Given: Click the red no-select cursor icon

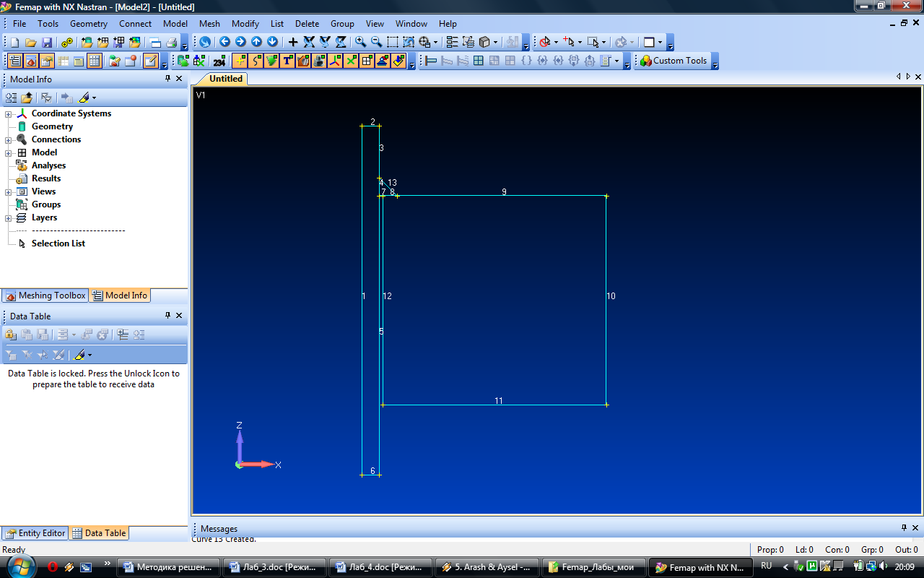Looking at the screenshot, I should (545, 43).
